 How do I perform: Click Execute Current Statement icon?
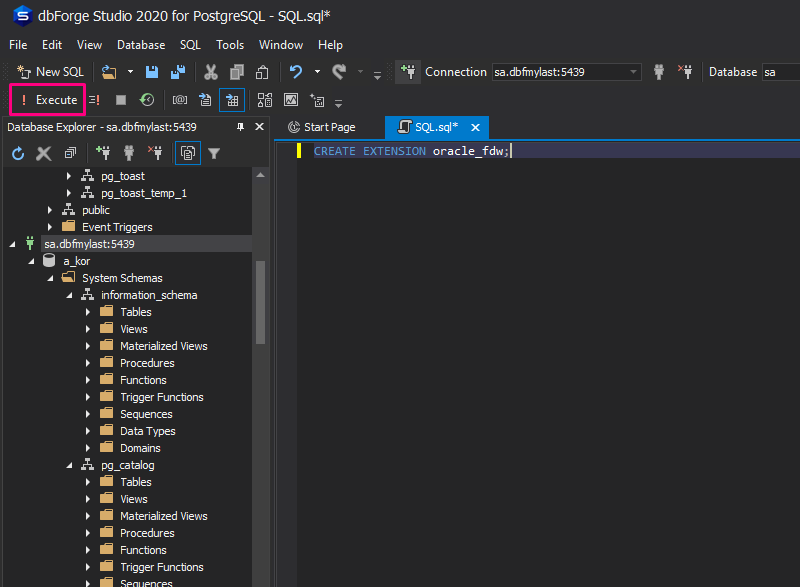click(94, 100)
